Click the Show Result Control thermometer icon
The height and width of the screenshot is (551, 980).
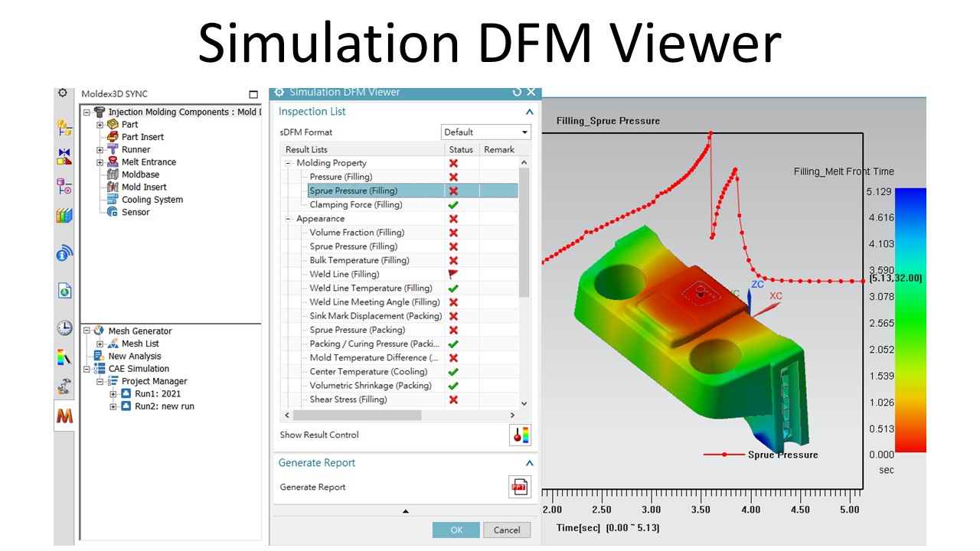coord(520,435)
